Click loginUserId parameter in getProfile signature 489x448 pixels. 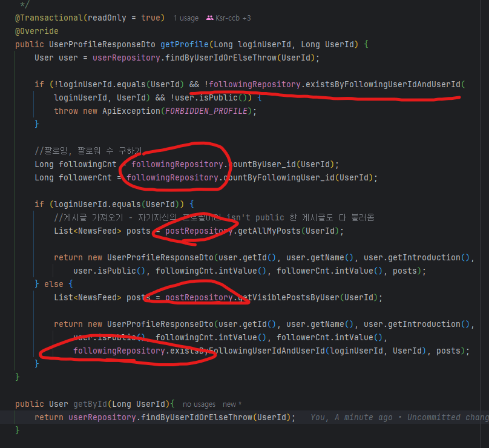(x=264, y=44)
